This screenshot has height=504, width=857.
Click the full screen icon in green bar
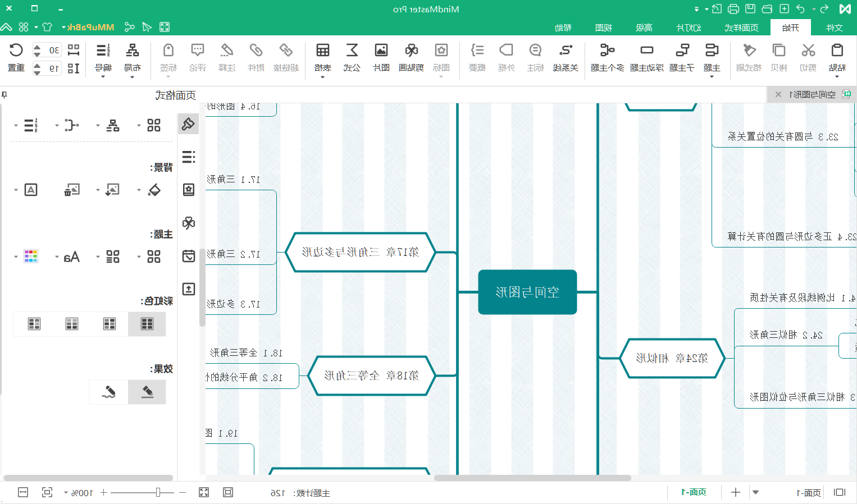point(165,27)
